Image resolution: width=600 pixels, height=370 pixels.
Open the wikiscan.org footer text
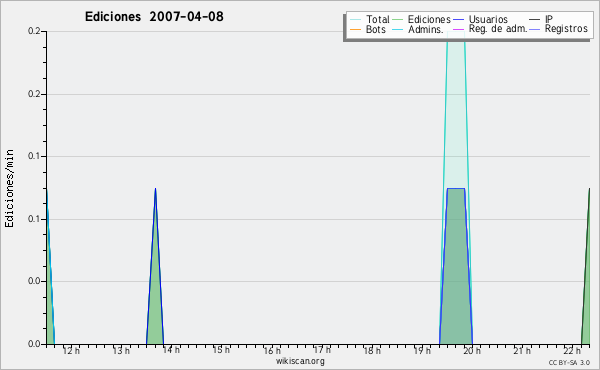(300, 360)
